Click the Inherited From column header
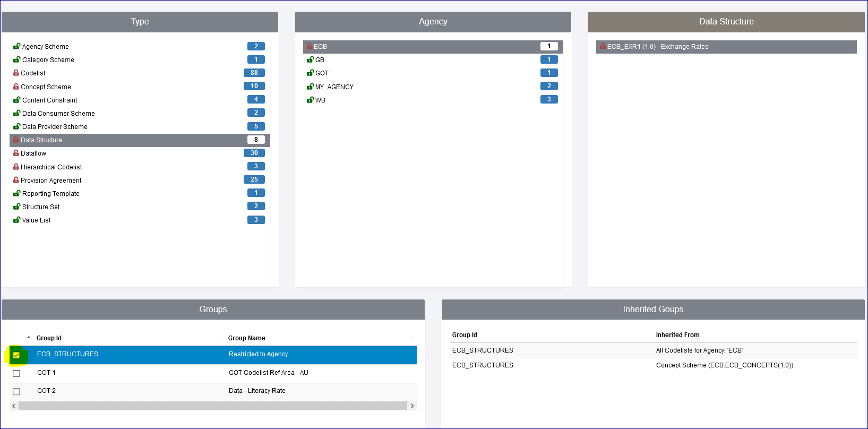This screenshot has width=868, height=429. tap(677, 335)
